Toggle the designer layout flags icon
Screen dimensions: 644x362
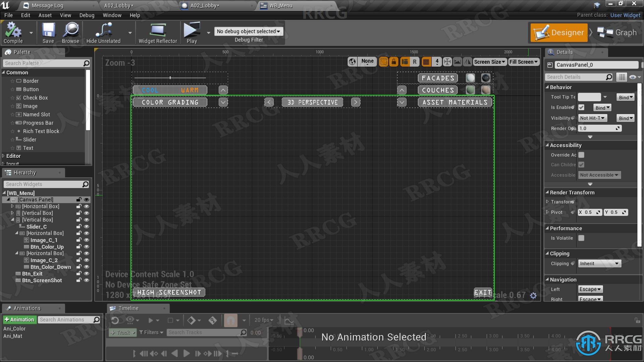[405, 62]
